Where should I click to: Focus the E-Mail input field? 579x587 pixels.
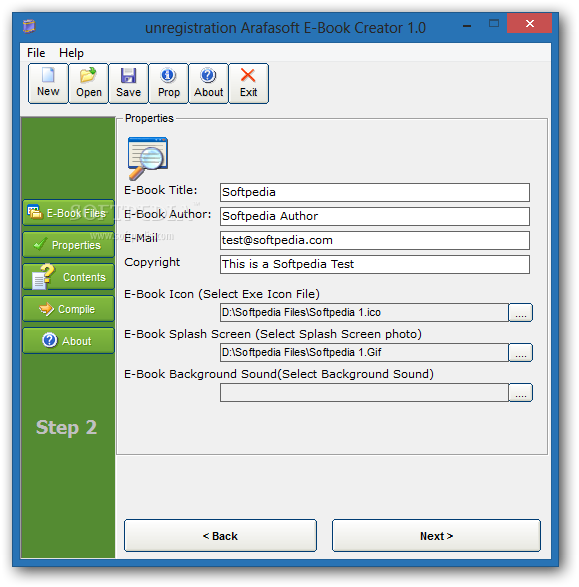pos(375,240)
